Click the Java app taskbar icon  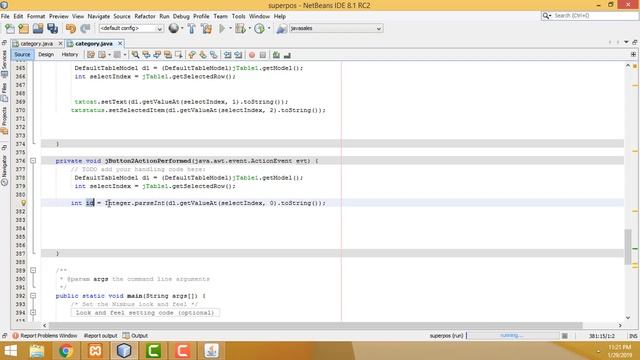pyautogui.click(x=211, y=351)
